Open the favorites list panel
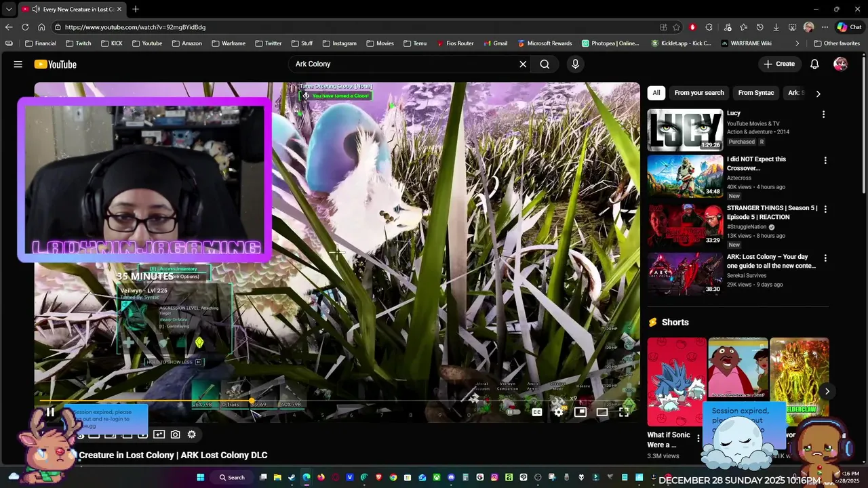 [x=743, y=27]
